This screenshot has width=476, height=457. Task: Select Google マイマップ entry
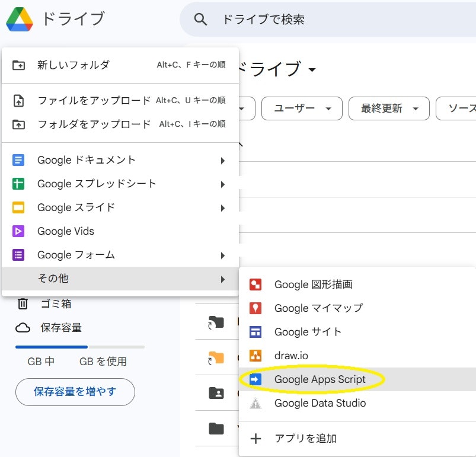357,308
